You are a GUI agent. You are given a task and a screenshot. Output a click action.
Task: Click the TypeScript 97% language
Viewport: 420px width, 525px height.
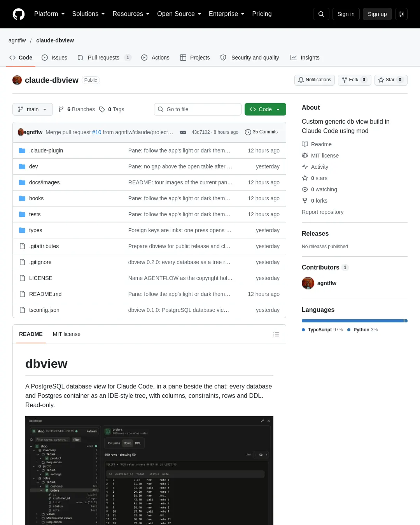coord(322,330)
